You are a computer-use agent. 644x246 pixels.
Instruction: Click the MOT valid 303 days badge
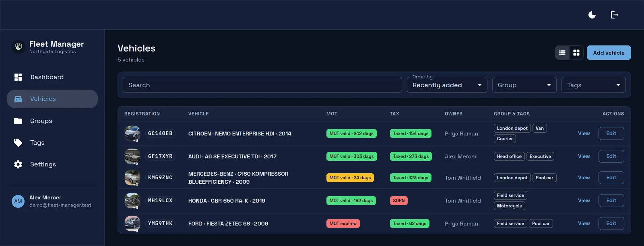(352, 156)
